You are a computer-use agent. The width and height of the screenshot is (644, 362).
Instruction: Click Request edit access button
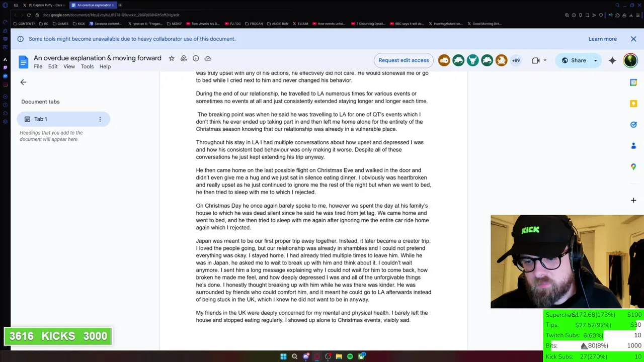[x=404, y=60]
